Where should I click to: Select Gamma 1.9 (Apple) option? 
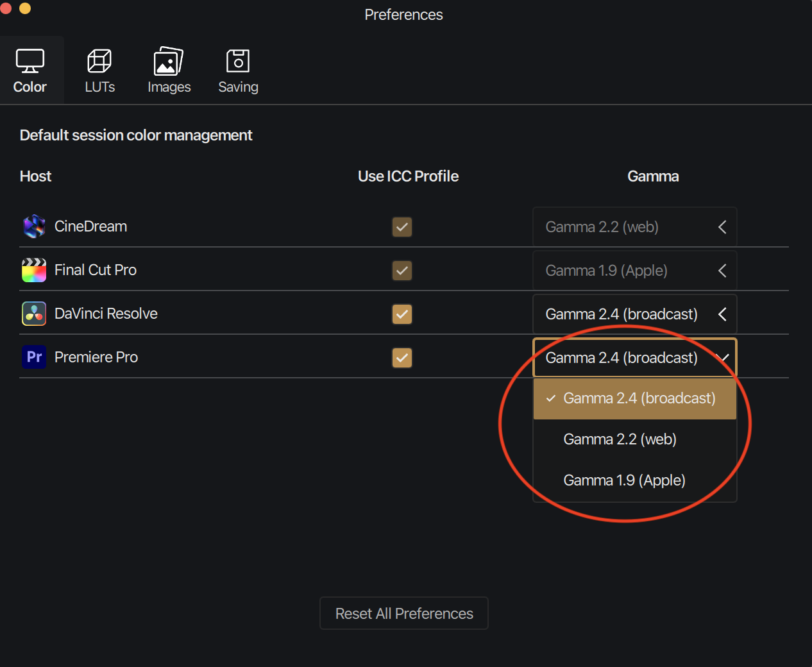[624, 480]
